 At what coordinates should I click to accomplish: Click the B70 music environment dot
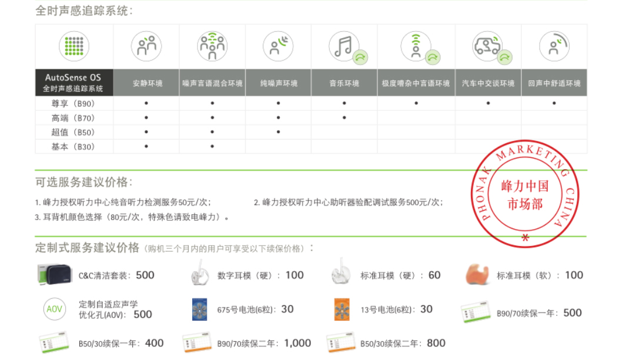pyautogui.click(x=344, y=117)
